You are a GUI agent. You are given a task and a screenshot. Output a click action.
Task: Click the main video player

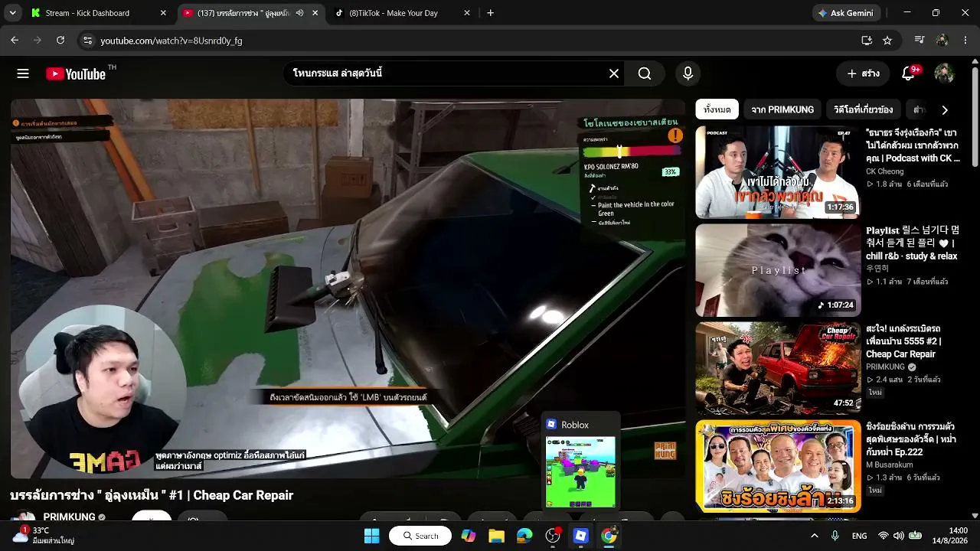point(348,289)
